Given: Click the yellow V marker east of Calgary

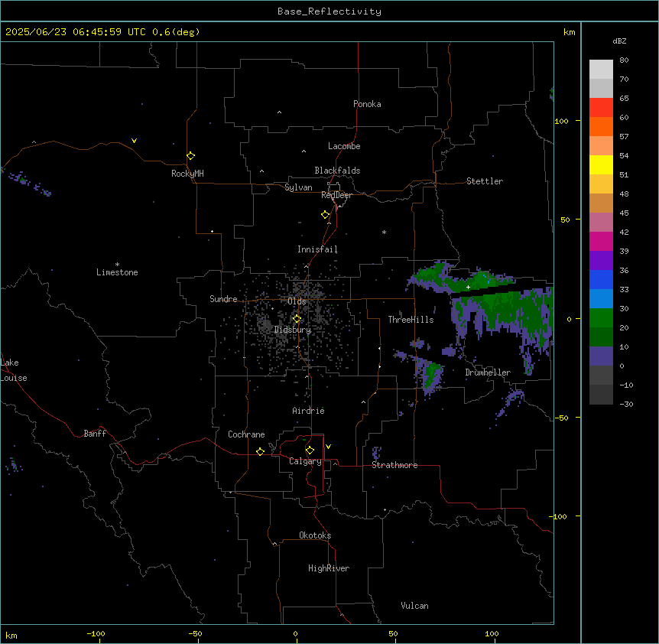Looking at the screenshot, I should coord(328,447).
